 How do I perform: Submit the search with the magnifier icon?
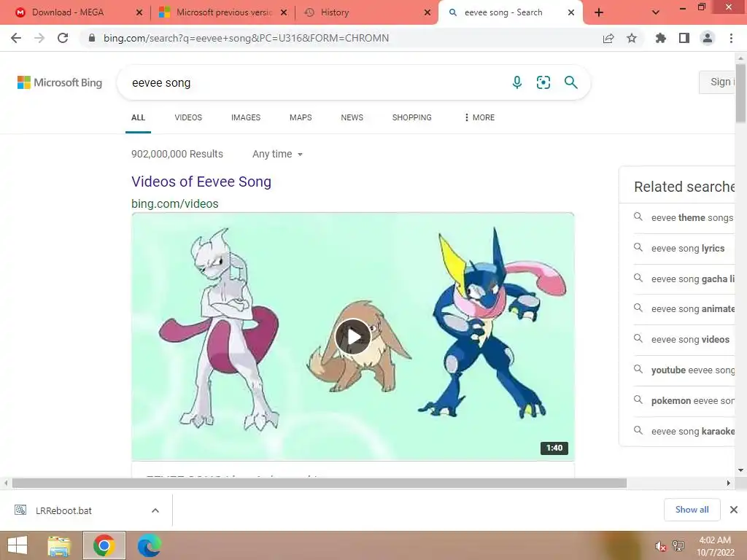click(570, 82)
